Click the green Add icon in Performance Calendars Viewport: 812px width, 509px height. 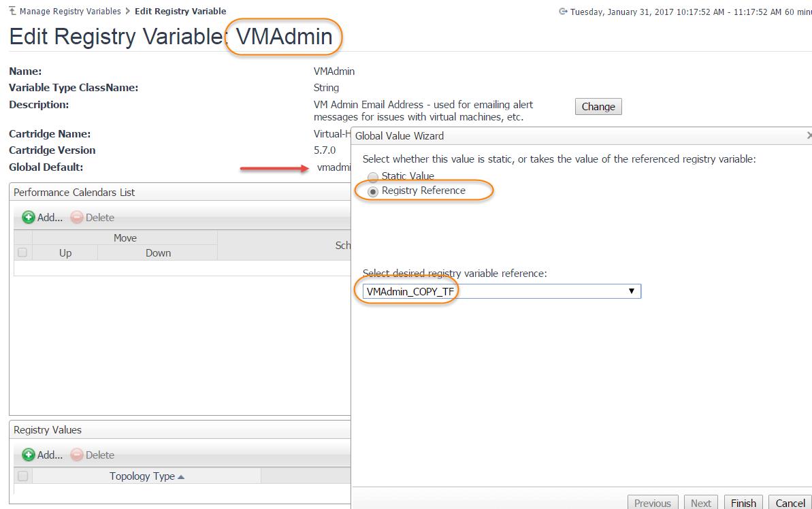[29, 218]
